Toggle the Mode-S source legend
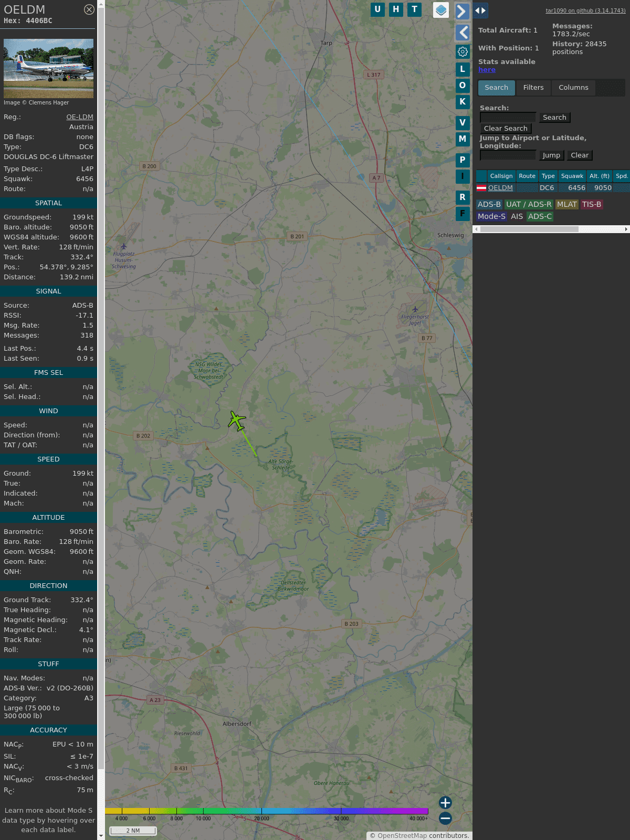 (491, 217)
